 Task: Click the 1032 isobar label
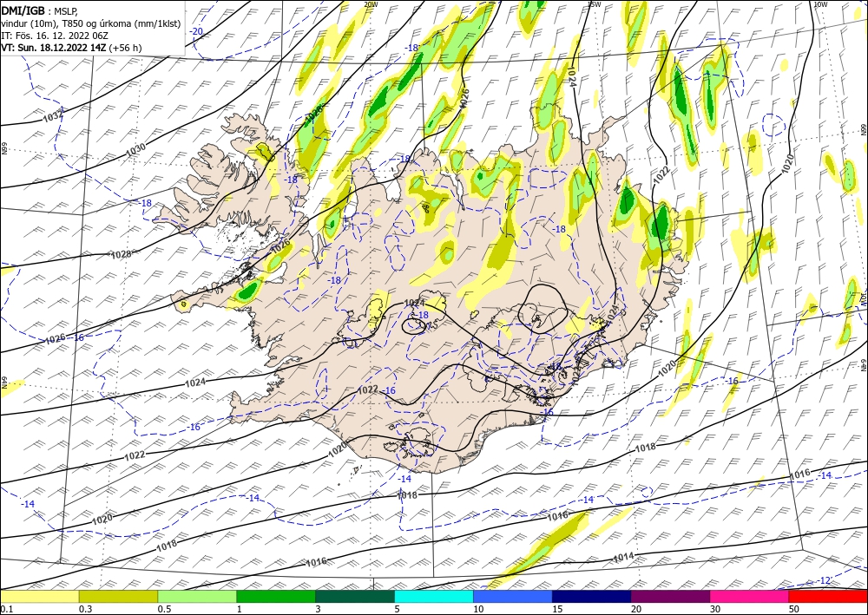coord(53,116)
